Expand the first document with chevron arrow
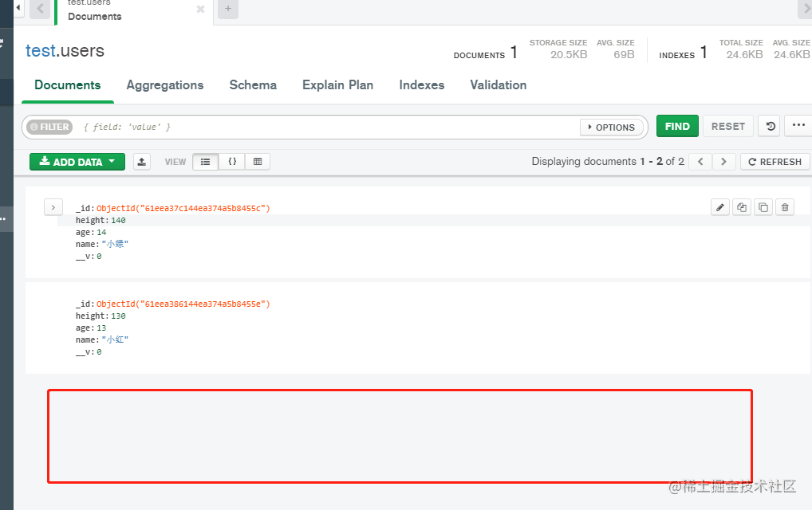This screenshot has width=812, height=510. pos(53,206)
